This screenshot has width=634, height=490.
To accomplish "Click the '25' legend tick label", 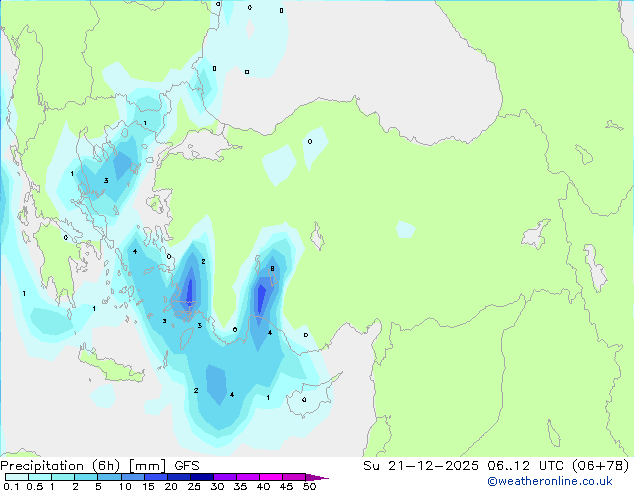I will [x=194, y=486].
